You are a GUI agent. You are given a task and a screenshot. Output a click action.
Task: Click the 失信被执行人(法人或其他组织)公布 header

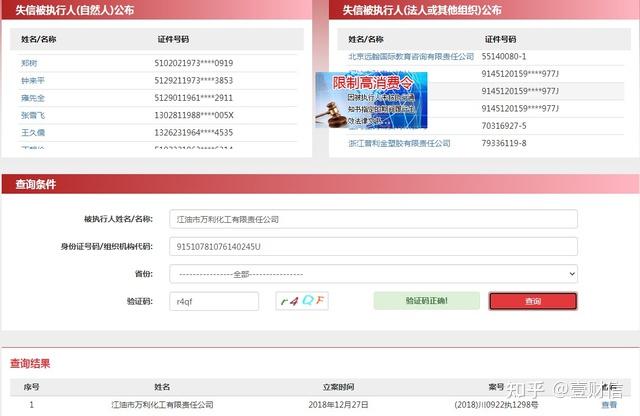pyautogui.click(x=422, y=10)
